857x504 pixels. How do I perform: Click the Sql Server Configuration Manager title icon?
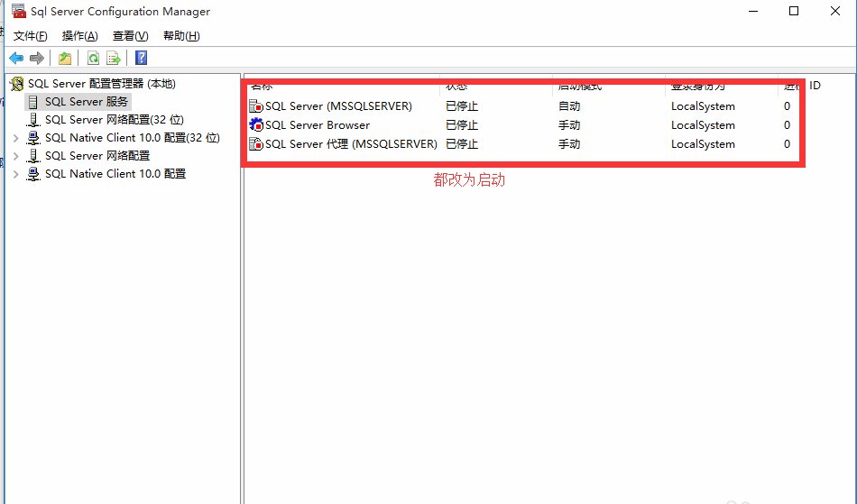19,11
